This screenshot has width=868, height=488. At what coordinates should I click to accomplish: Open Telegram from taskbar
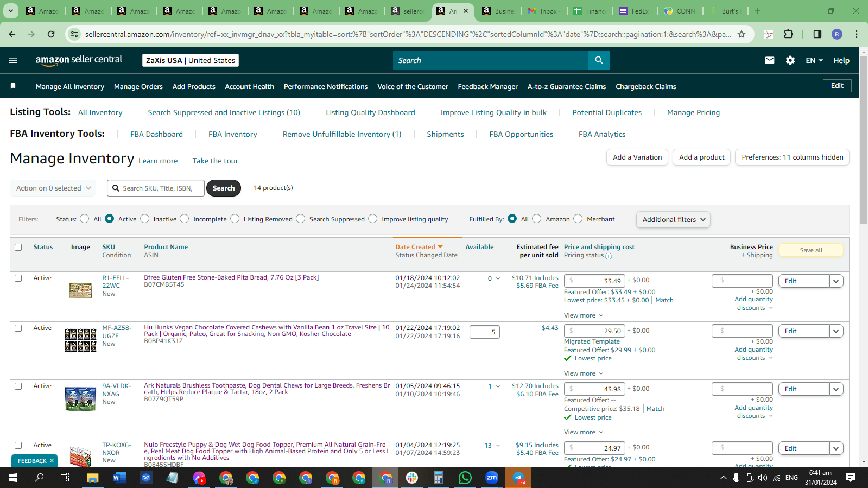518,478
